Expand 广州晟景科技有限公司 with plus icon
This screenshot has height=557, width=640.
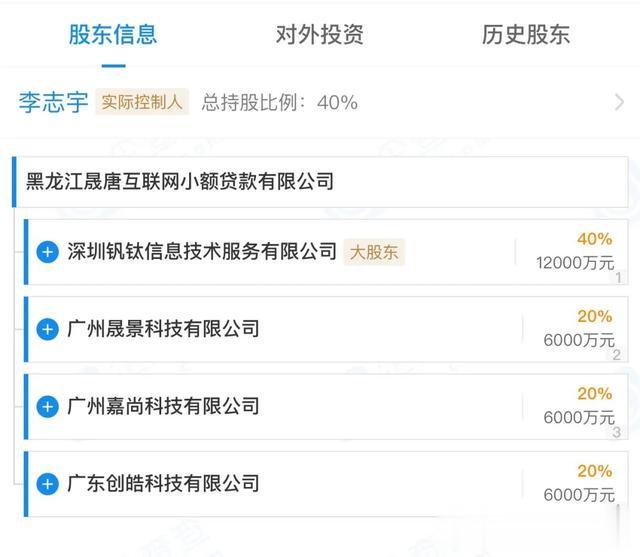(x=48, y=329)
